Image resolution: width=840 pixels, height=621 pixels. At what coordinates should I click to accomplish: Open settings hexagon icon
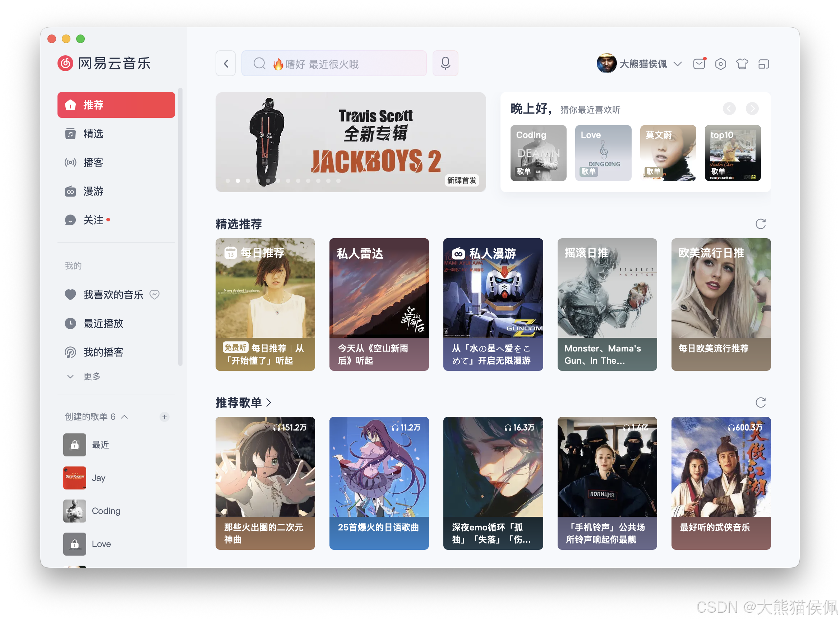point(720,64)
